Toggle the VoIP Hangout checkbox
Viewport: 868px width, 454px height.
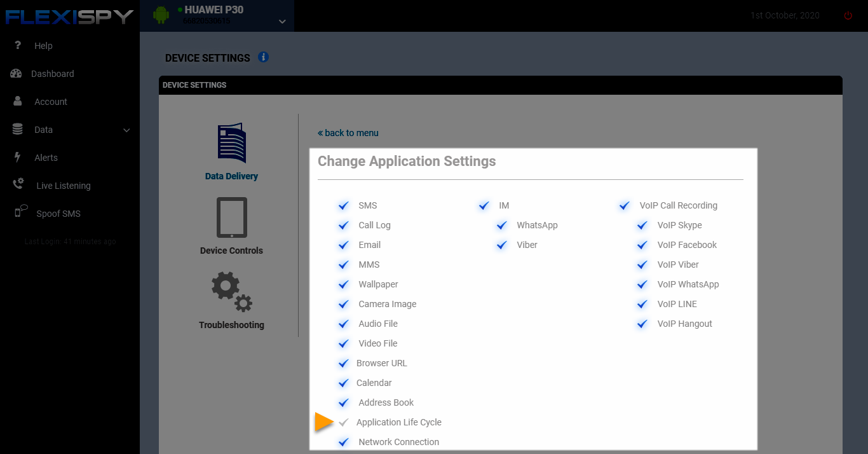click(x=642, y=324)
